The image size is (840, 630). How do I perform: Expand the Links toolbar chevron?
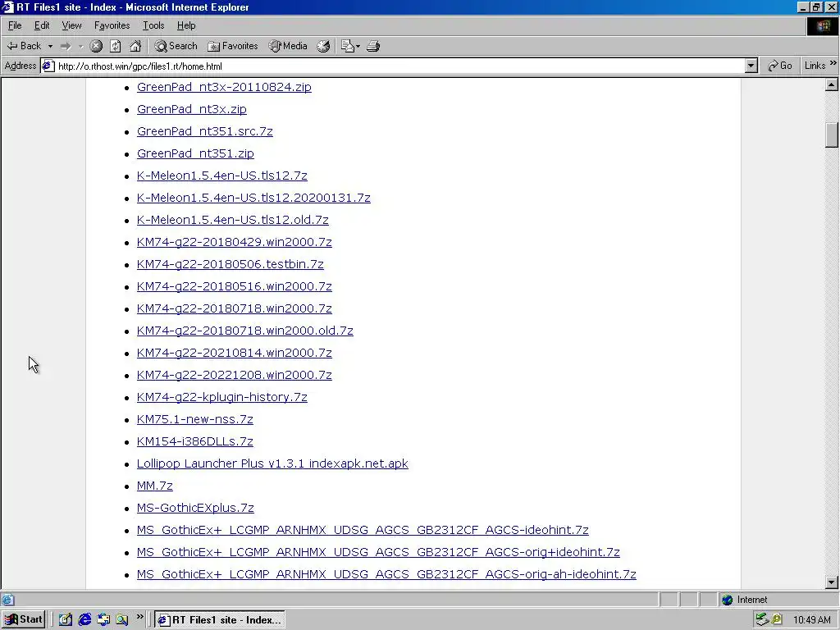(833, 63)
